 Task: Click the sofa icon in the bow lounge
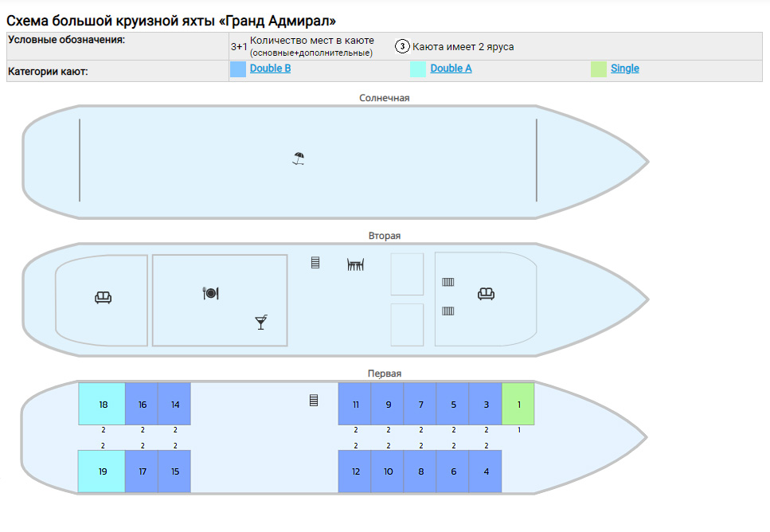coord(486,294)
